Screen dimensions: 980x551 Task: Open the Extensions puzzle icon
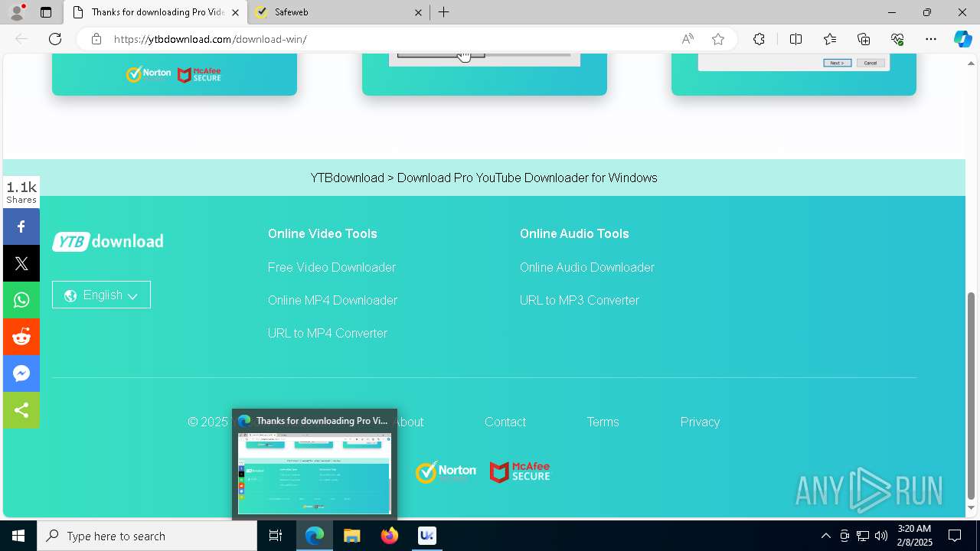point(759,39)
